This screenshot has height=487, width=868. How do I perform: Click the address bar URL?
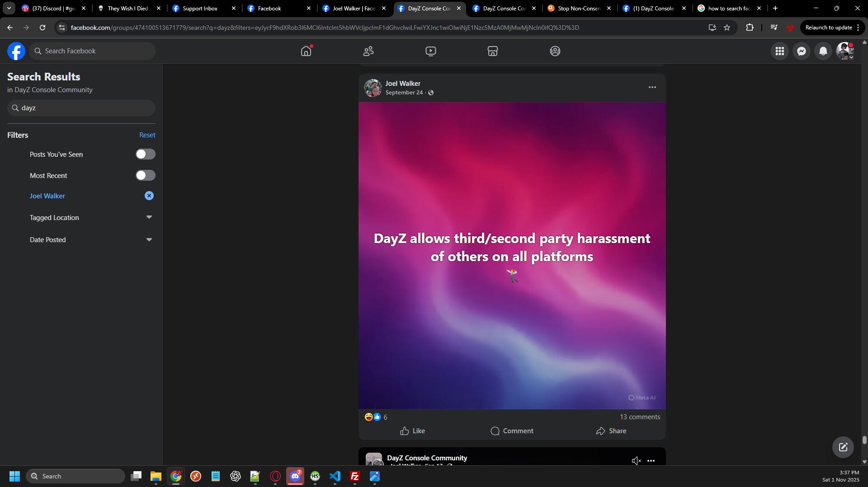325,28
